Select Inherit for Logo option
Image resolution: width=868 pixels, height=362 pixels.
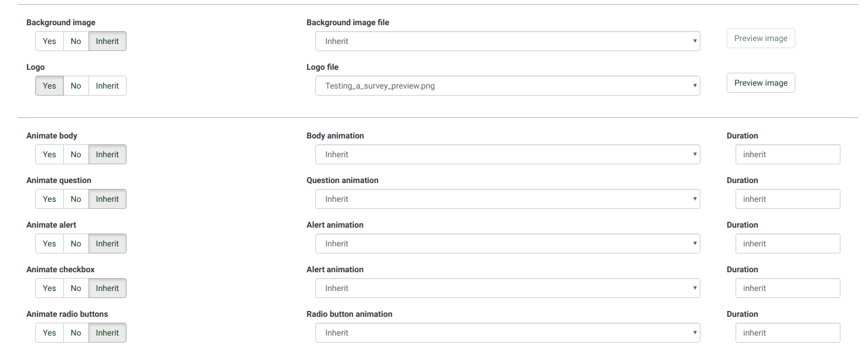point(107,86)
